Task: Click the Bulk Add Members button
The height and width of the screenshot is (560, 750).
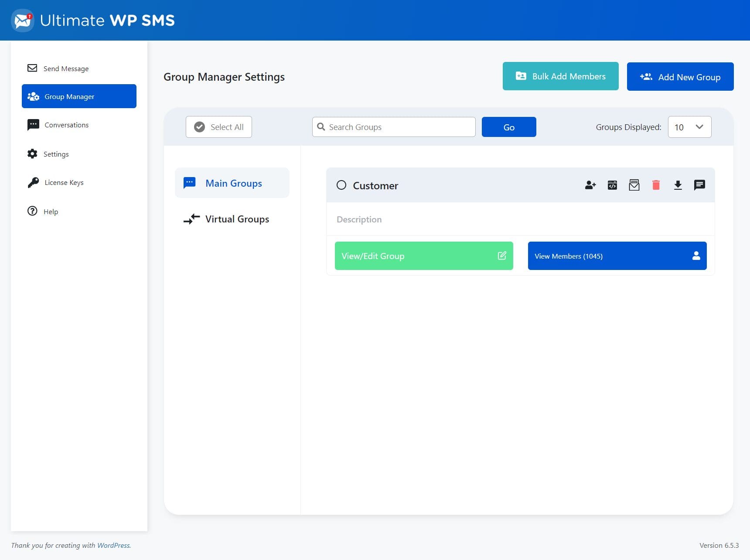Action: (560, 76)
